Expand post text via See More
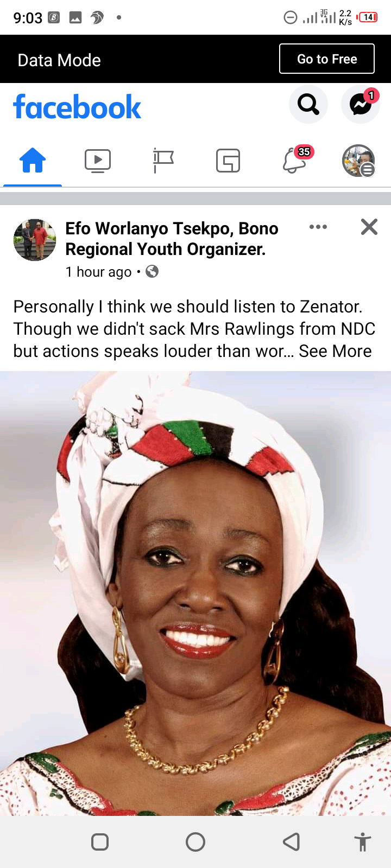 click(x=335, y=351)
